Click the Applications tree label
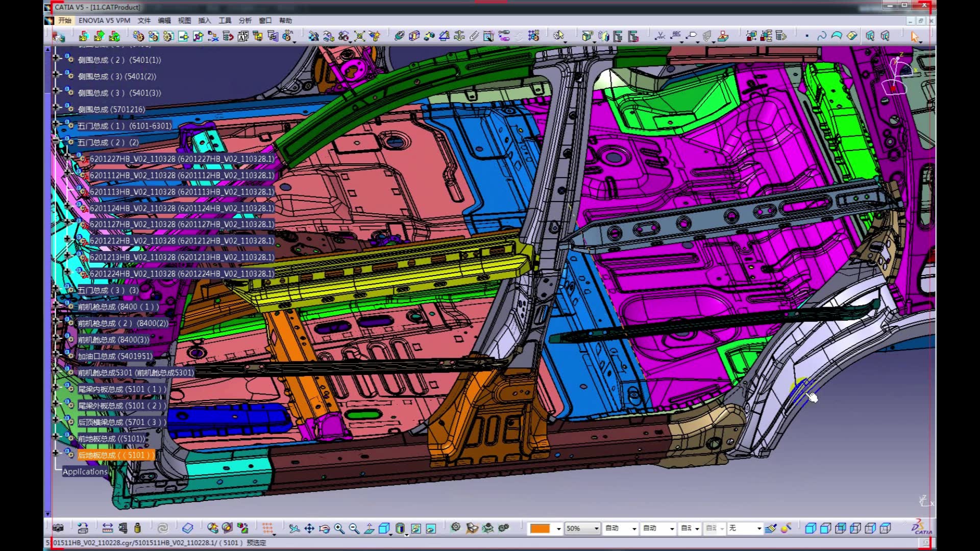Screen dimensions: 980x551 [x=85, y=471]
